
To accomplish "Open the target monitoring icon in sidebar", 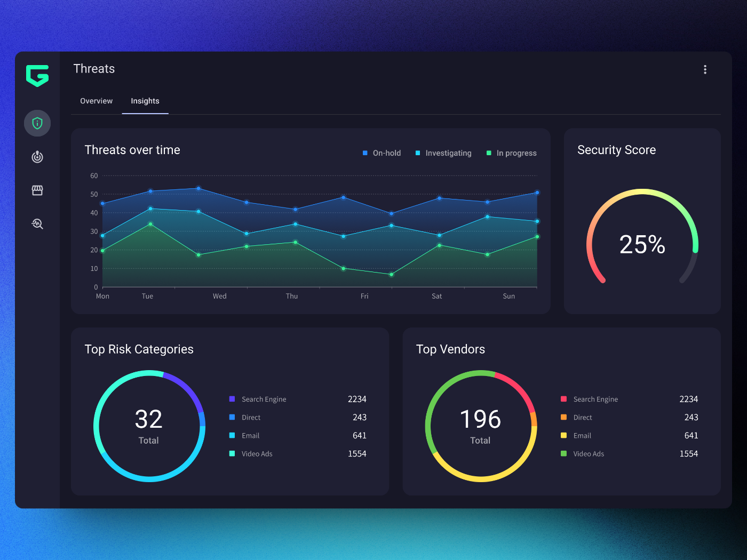I will point(37,156).
